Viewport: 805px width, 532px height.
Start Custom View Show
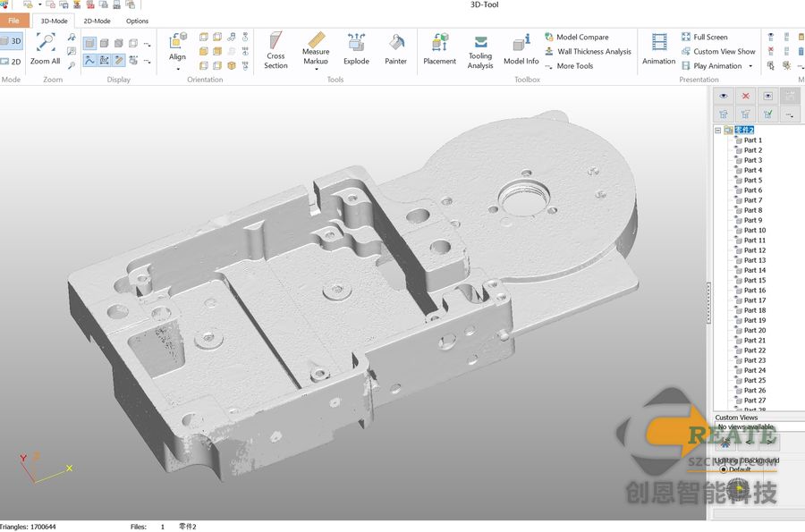[718, 51]
